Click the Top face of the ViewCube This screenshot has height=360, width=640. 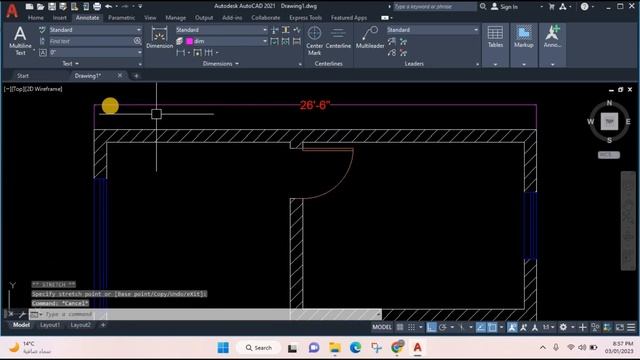point(609,121)
